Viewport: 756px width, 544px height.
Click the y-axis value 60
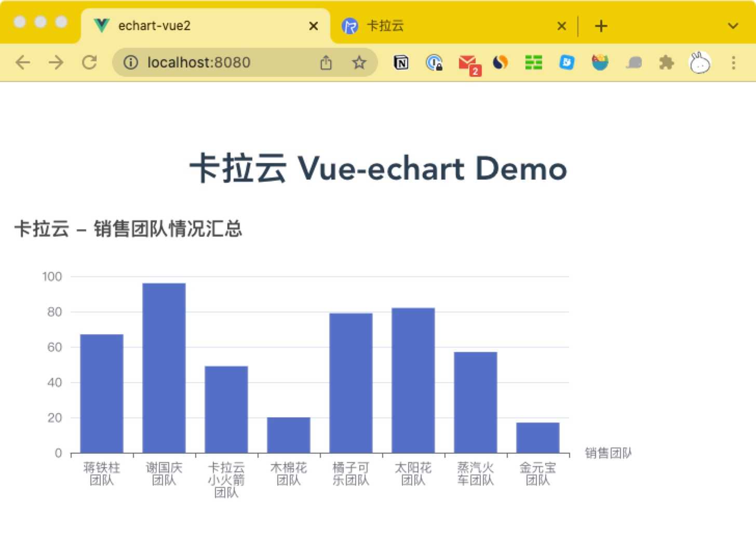[x=55, y=347]
